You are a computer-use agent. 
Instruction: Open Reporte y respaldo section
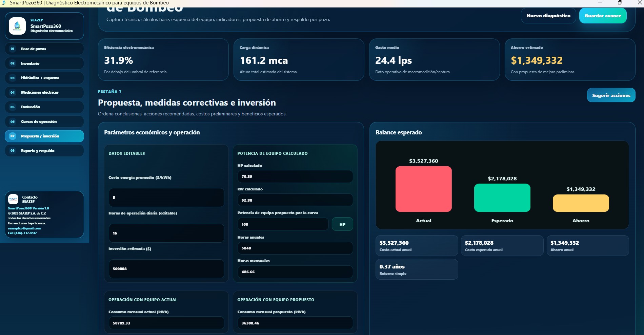coord(44,151)
